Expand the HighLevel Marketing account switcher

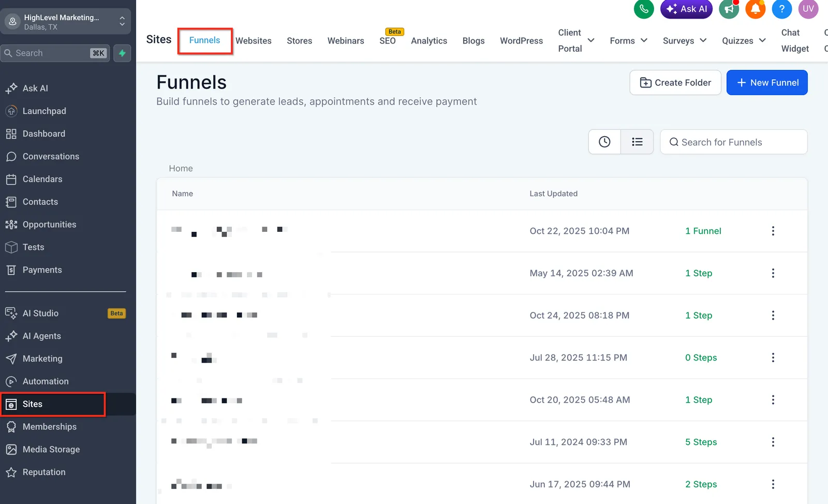coord(65,22)
